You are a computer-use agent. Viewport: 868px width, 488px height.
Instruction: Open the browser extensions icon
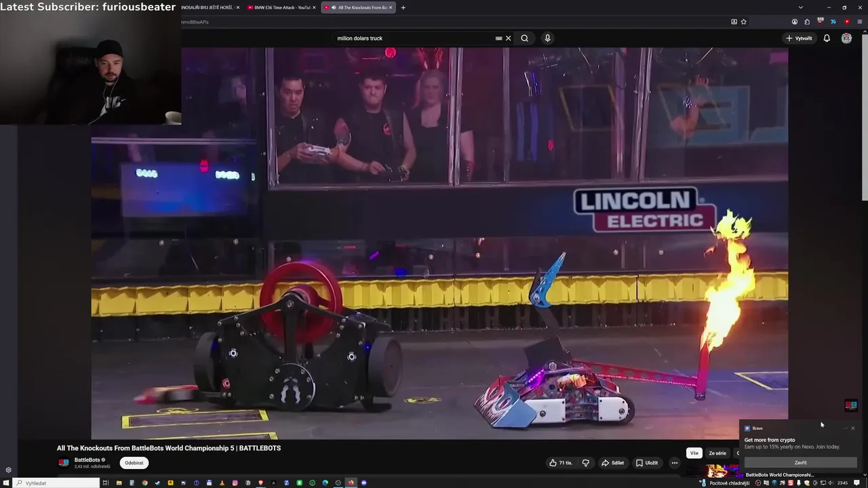[x=807, y=22]
